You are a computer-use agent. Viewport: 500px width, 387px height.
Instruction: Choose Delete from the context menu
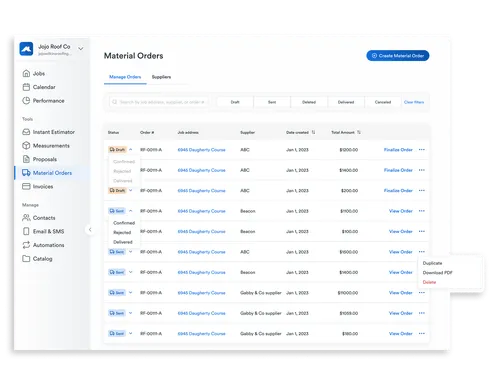tap(429, 282)
